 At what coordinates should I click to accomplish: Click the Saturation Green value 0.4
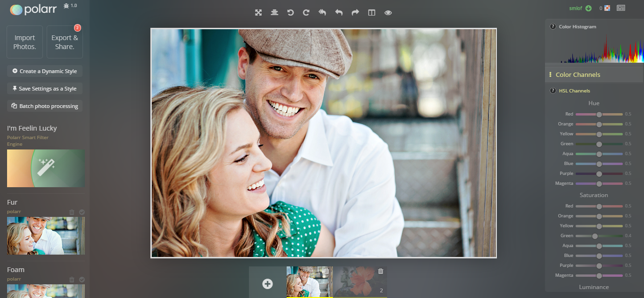[x=628, y=236]
